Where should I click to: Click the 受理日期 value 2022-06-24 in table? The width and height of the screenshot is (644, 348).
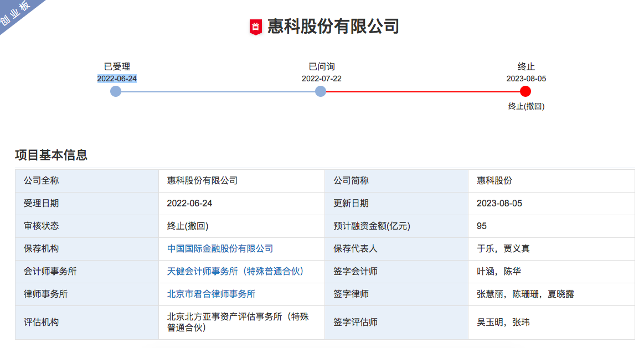[189, 204]
